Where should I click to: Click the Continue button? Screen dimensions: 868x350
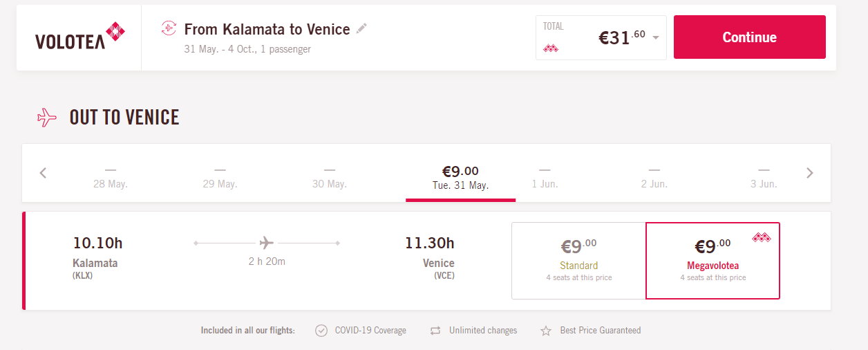(x=750, y=37)
